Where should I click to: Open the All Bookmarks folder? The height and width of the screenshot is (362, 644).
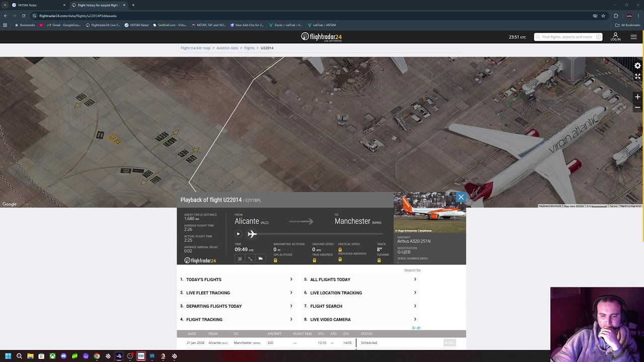tap(628, 25)
